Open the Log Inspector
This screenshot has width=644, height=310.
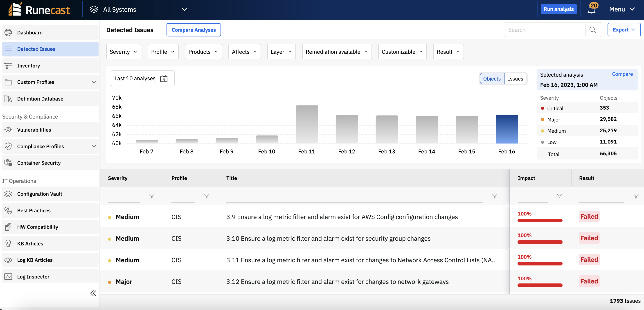pyautogui.click(x=33, y=276)
